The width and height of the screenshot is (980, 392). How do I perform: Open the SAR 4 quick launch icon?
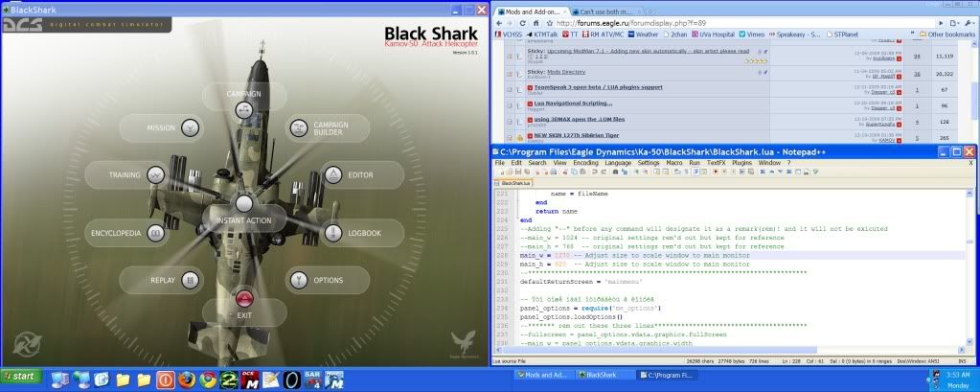click(x=313, y=379)
